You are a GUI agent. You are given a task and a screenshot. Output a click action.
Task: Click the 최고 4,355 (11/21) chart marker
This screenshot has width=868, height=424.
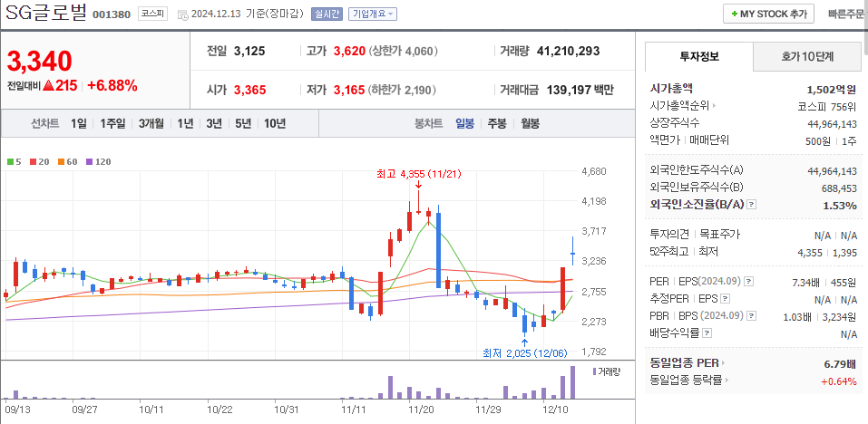(418, 174)
